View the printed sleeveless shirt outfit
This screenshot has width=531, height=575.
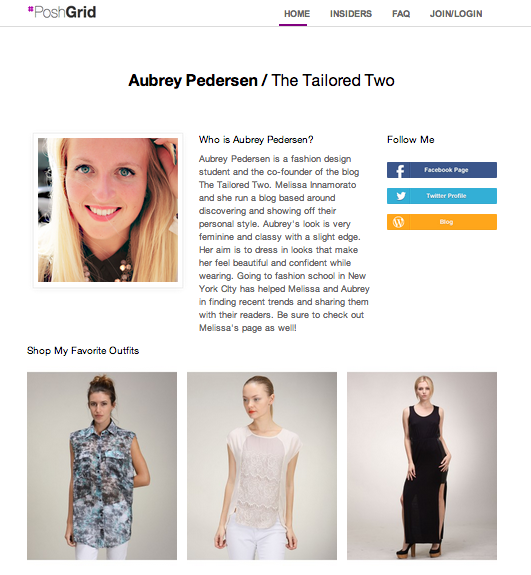click(x=102, y=466)
